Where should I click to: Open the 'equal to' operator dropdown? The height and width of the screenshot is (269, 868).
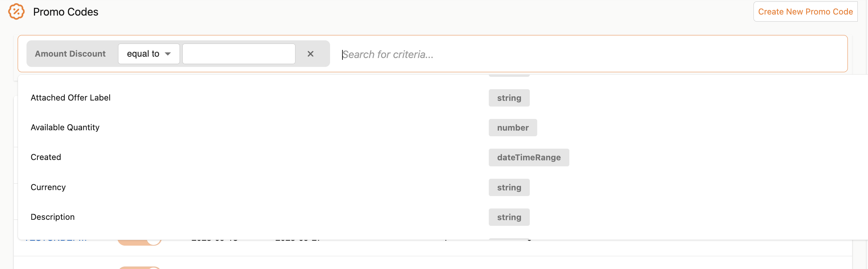point(149,54)
